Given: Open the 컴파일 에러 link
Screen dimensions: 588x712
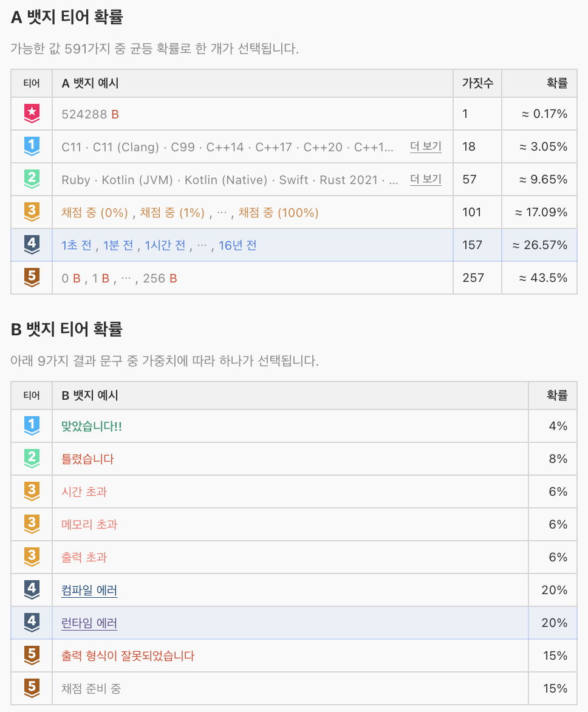Looking at the screenshot, I should 89,590.
